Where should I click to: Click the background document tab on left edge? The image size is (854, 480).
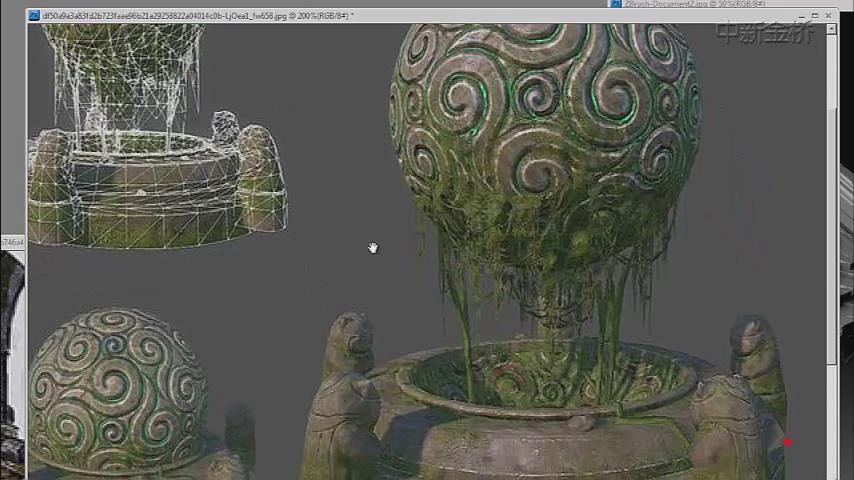[x=12, y=243]
